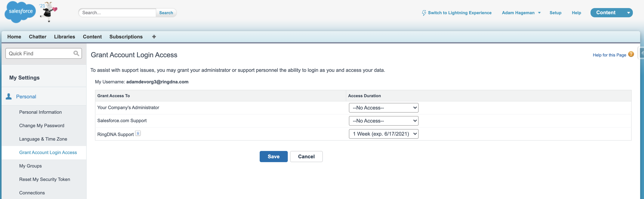The image size is (644, 199).
Task: Open RingDNA Support access duration dropdown
Action: [383, 134]
